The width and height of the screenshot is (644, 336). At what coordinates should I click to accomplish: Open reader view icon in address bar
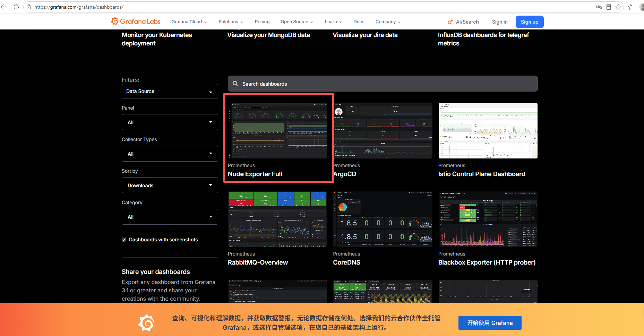(609, 7)
